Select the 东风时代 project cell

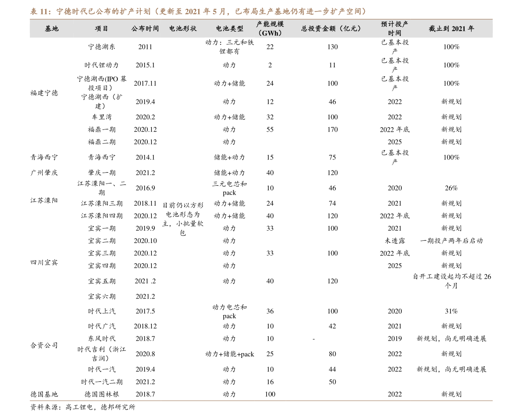pyautogui.click(x=102, y=339)
